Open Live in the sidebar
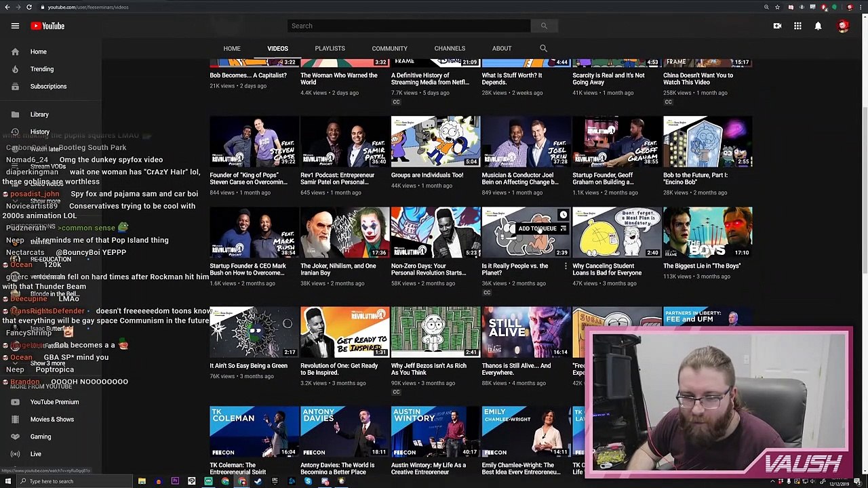The image size is (868, 488). click(51, 454)
